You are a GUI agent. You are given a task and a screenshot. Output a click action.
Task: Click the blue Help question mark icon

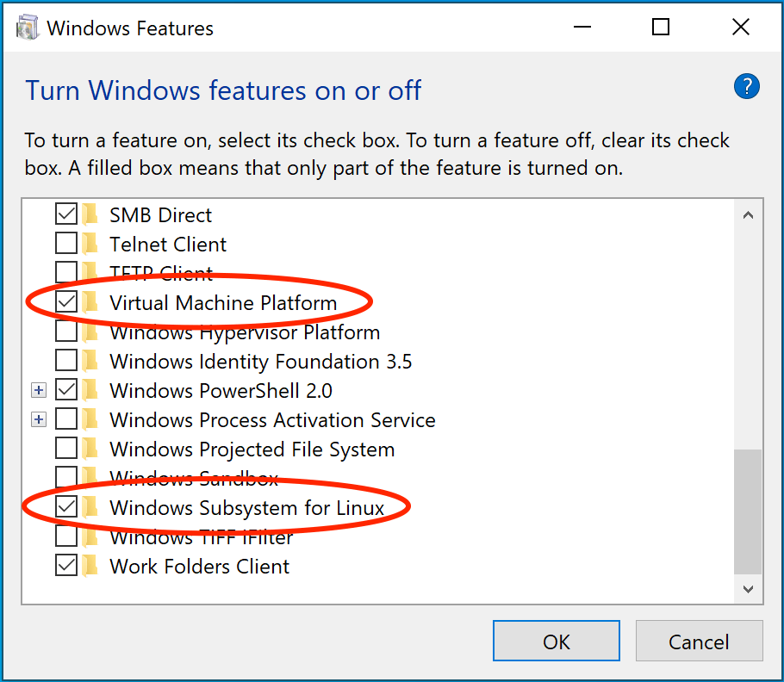[746, 86]
